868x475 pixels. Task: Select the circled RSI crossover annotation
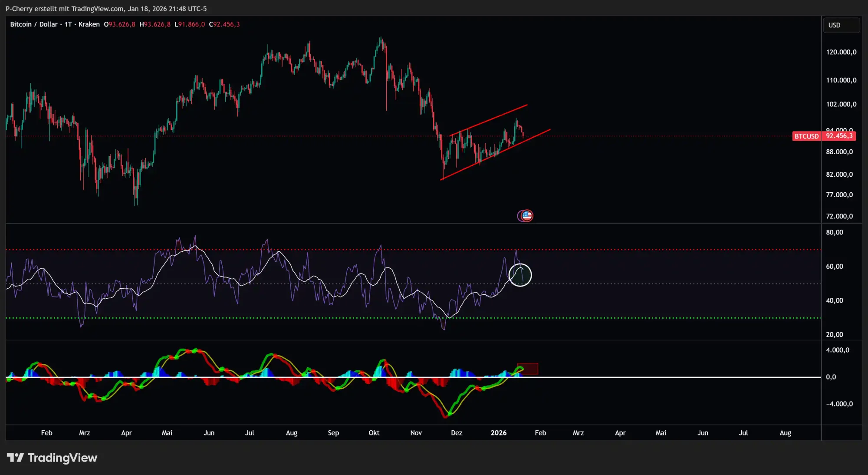521,274
